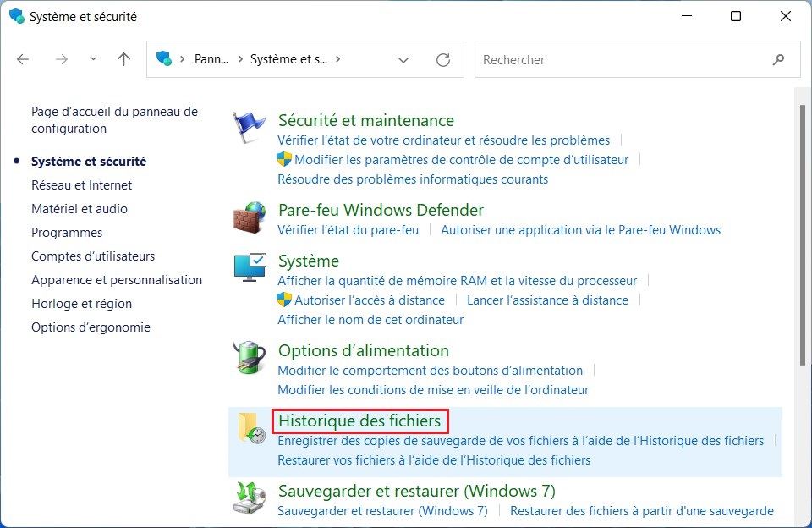The height and width of the screenshot is (528, 812).
Task: Open the recent locations dropdown arrow
Action: coord(93,59)
